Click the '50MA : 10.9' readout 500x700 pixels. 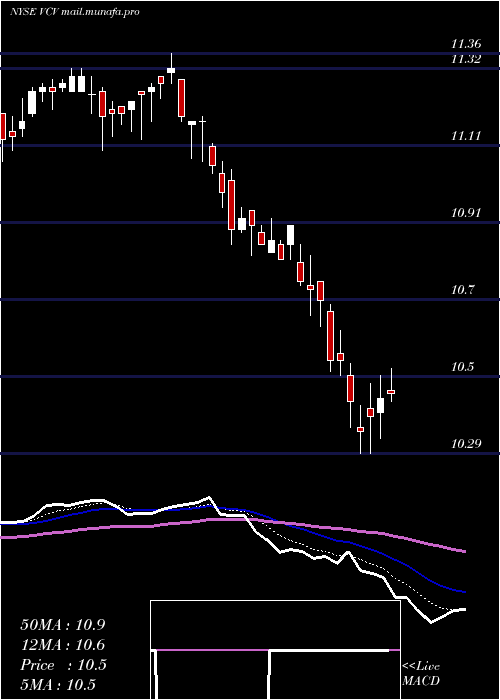[63, 625]
